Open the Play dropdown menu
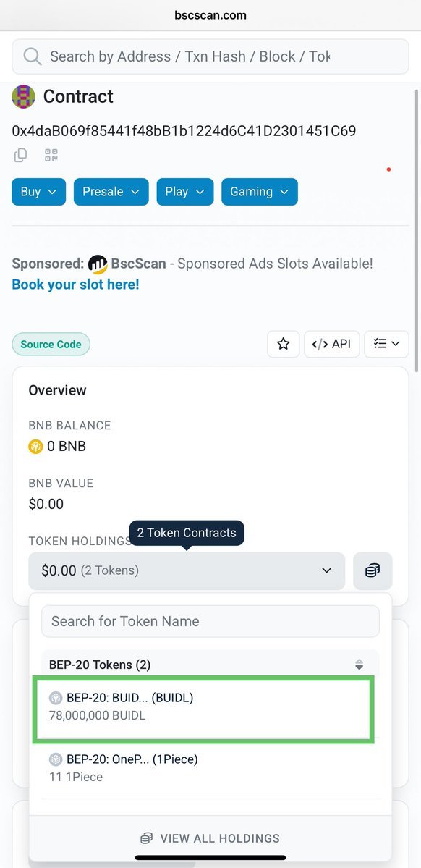 click(x=185, y=192)
